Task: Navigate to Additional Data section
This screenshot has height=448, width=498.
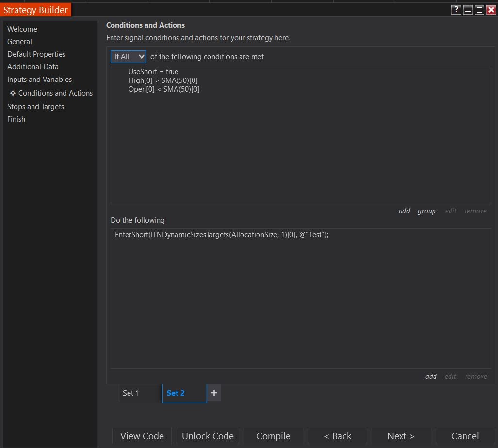Action: point(33,67)
